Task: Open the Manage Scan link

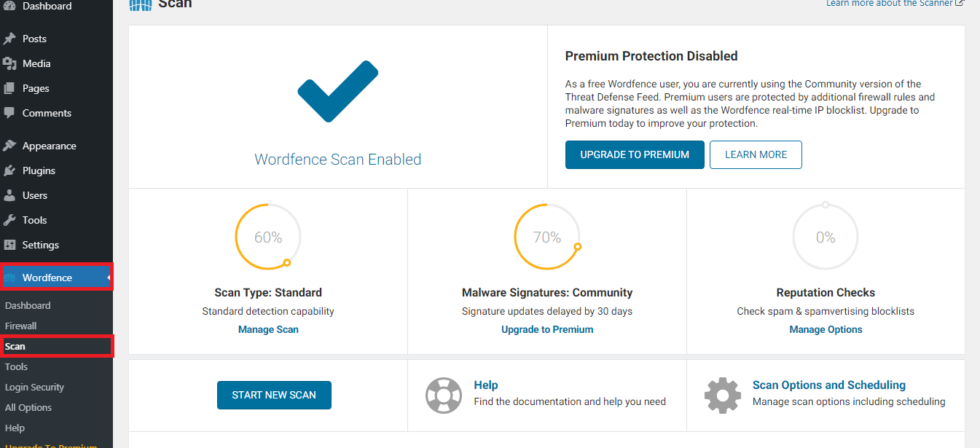Action: pyautogui.click(x=268, y=329)
